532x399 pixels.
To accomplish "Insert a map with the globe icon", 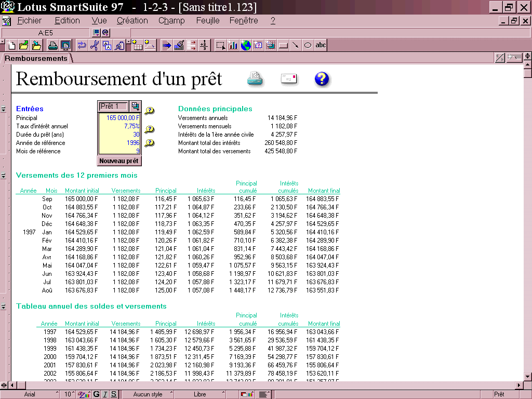I will (246, 45).
